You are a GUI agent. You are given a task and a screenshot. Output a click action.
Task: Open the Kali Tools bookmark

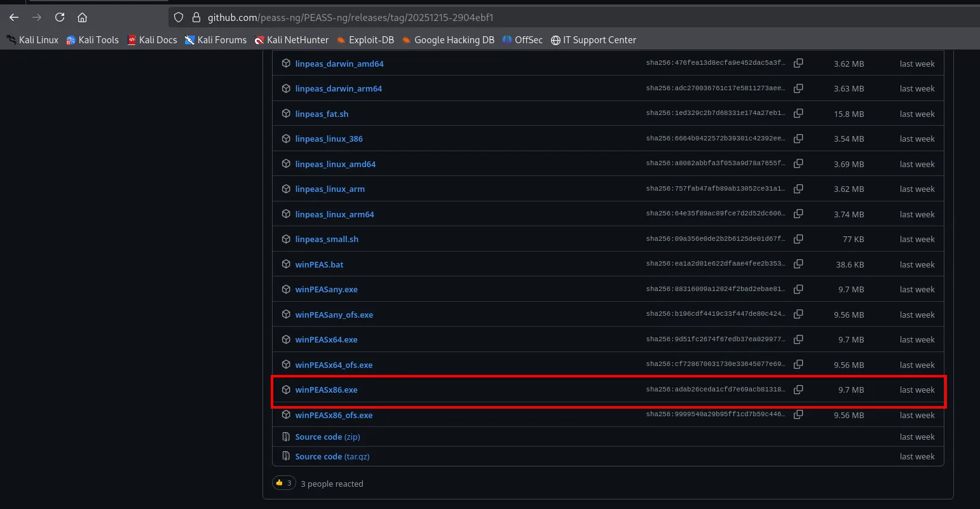tap(92, 40)
